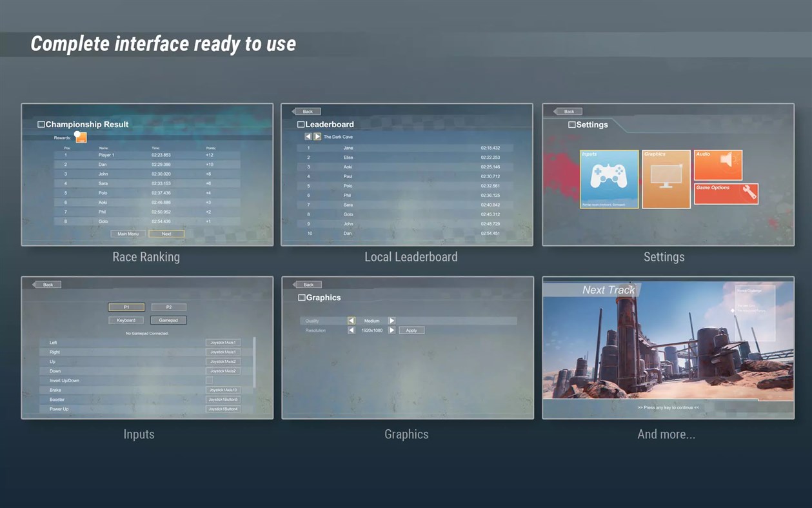Click the checkbox beside the Settings title
The height and width of the screenshot is (508, 812).
tap(572, 125)
